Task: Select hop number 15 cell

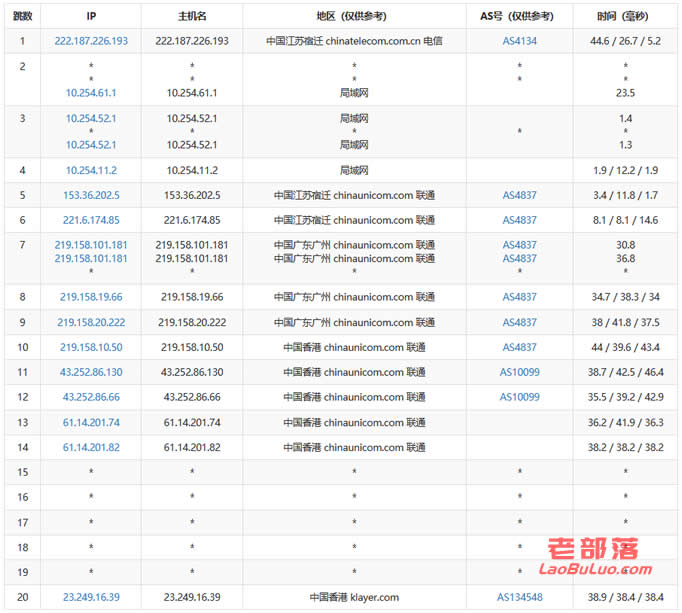Action: [x=23, y=472]
